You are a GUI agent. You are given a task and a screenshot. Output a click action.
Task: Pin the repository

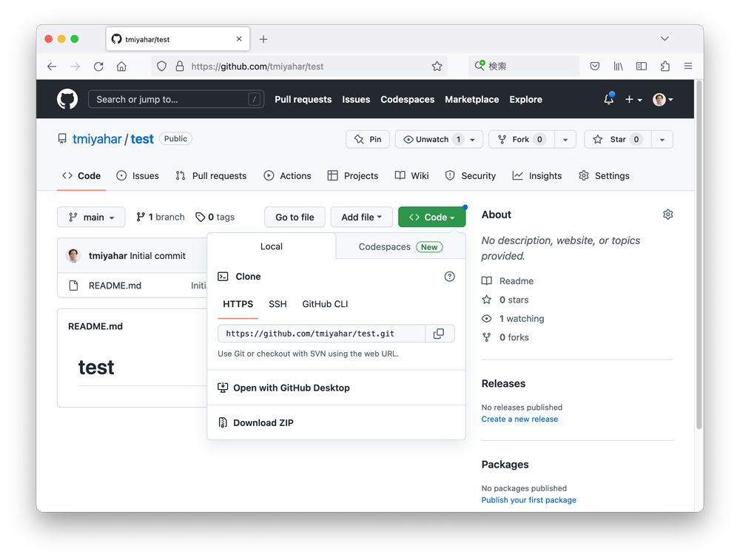point(368,140)
